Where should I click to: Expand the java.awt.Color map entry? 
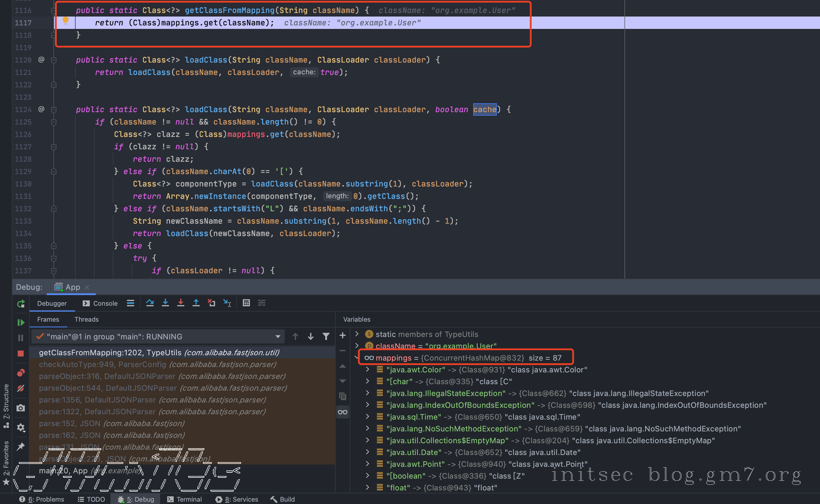367,369
